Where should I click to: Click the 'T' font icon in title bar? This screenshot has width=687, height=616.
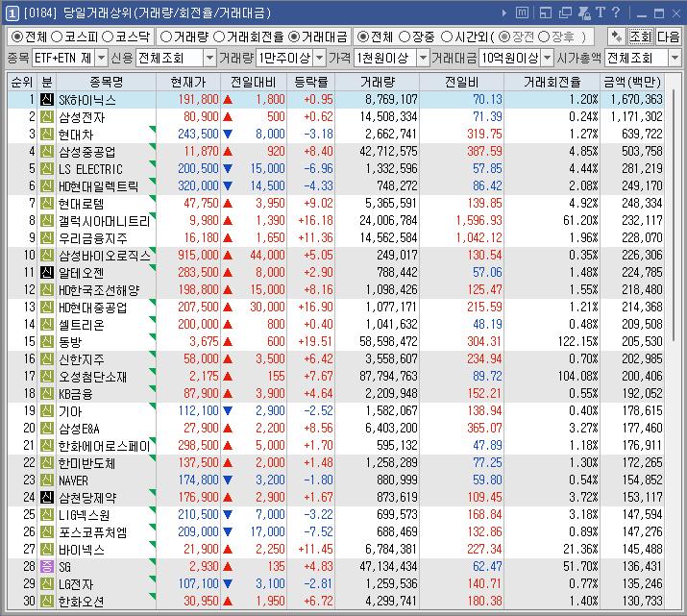click(601, 12)
